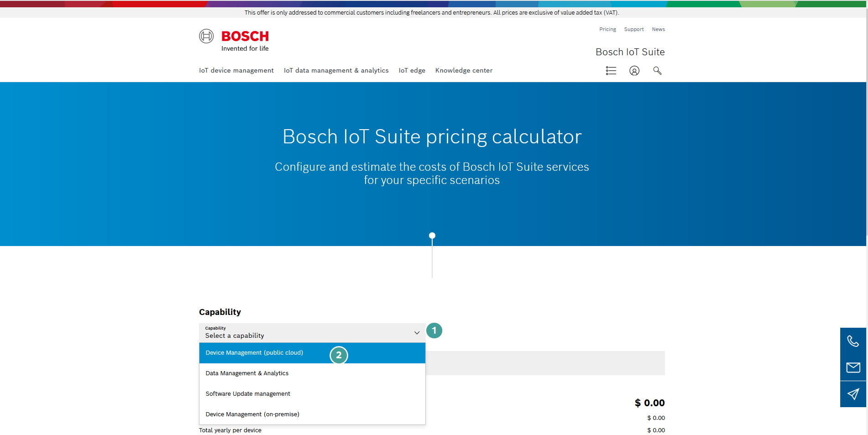The image size is (868, 435).
Task: Click the Total yearly per device label
Action: click(230, 430)
